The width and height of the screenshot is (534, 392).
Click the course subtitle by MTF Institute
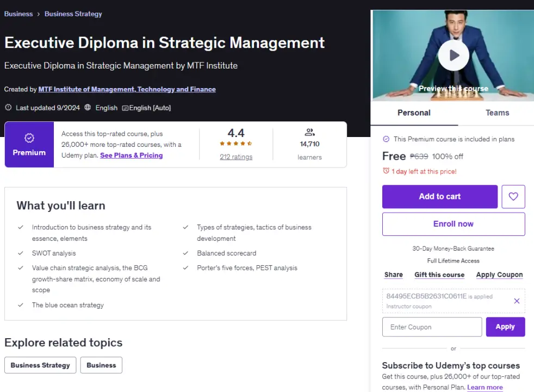[121, 65]
